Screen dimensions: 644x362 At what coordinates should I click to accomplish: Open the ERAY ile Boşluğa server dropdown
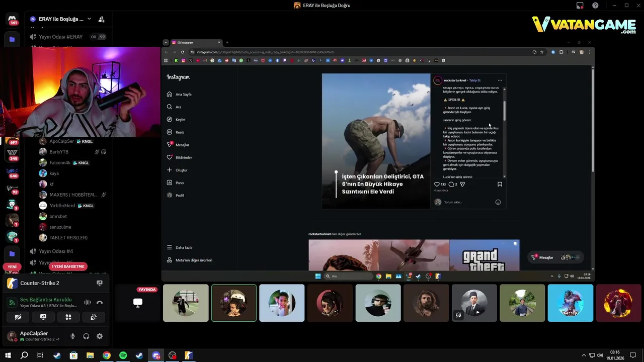pyautogui.click(x=89, y=19)
